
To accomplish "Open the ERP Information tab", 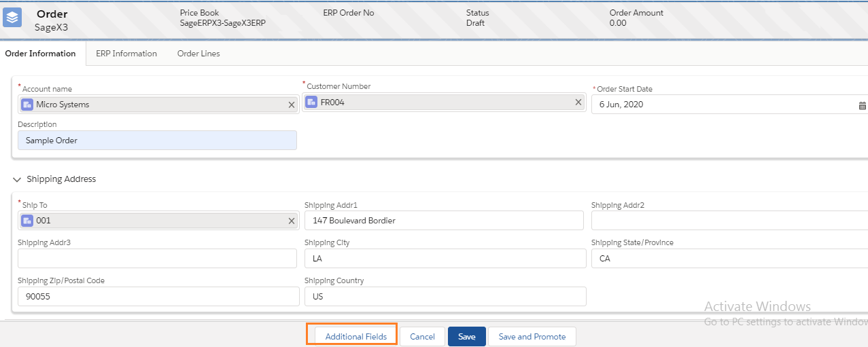I will (x=126, y=54).
